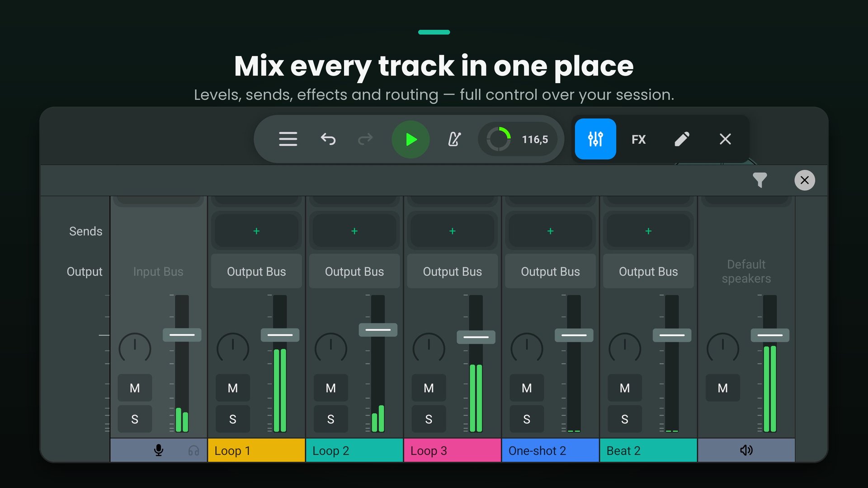Start playback with the green play button

click(x=410, y=139)
